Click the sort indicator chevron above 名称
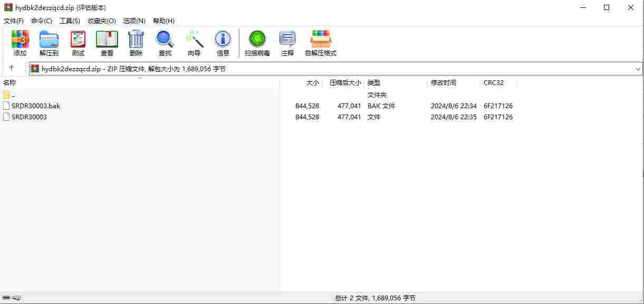The width and height of the screenshot is (644, 304). click(x=140, y=78)
